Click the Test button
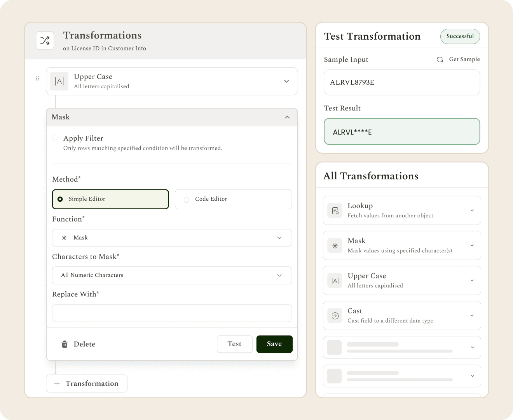Image resolution: width=513 pixels, height=420 pixels. 235,344
